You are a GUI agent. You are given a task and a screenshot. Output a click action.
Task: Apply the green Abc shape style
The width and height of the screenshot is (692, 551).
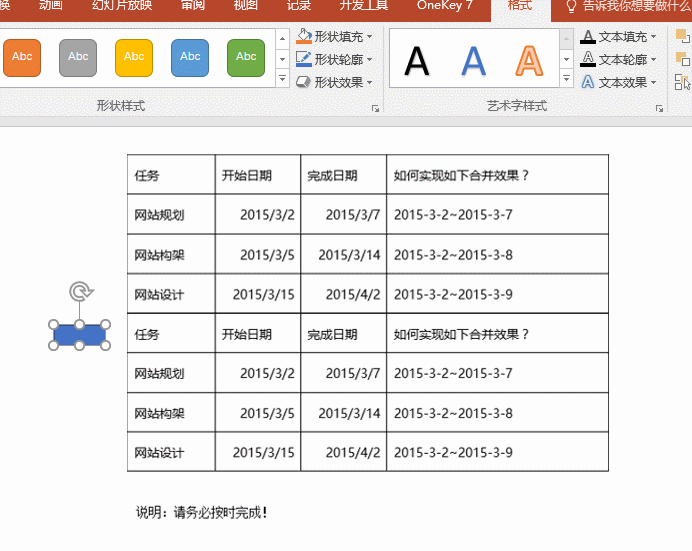click(x=246, y=58)
